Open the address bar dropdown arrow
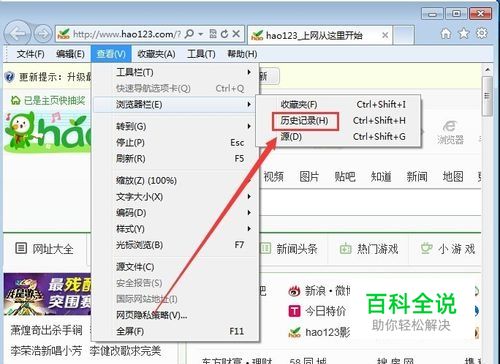 [x=201, y=34]
